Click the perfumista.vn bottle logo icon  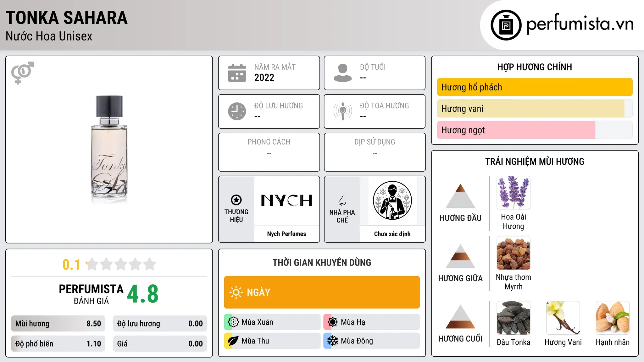506,25
